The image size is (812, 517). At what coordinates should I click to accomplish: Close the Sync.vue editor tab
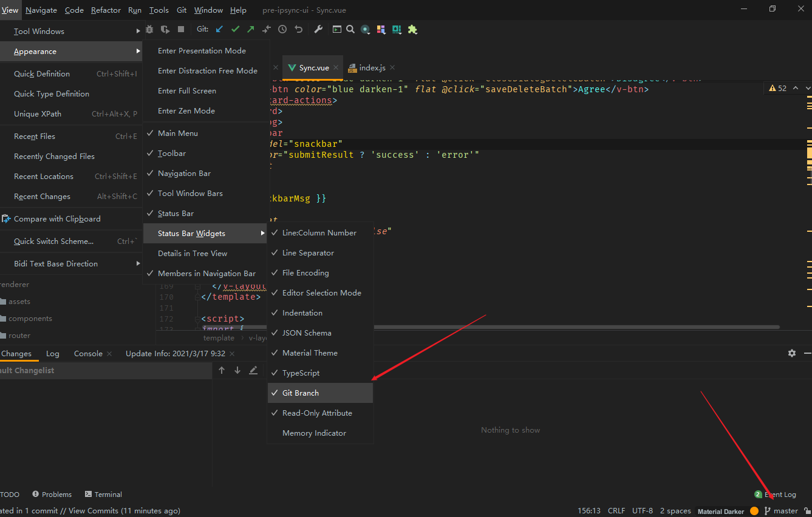(335, 68)
